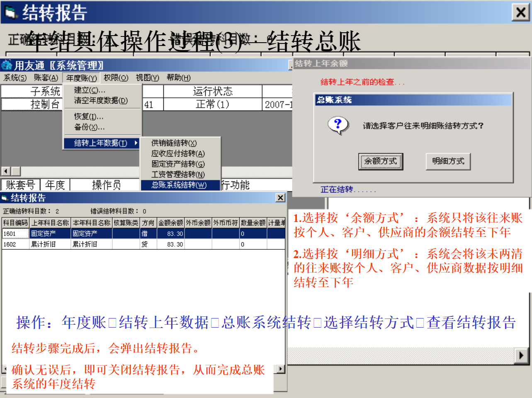532x398 pixels.
Task: Click the 运行状态 column header
Action: tap(213, 91)
